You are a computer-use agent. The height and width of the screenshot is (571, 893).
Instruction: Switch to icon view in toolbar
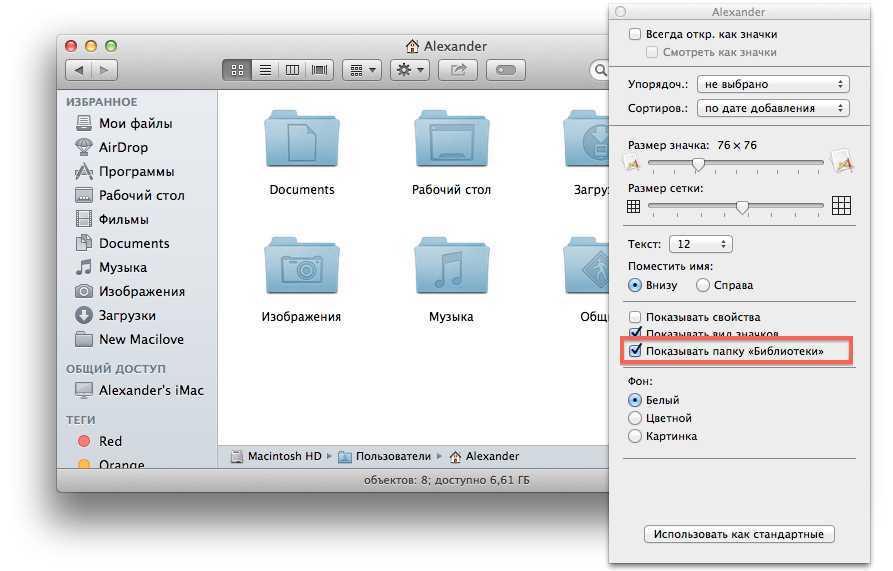pos(237,70)
